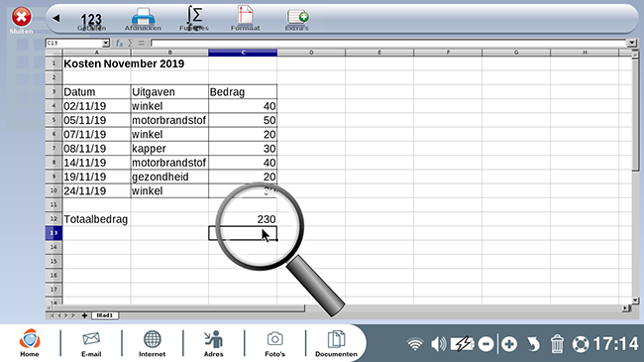This screenshot has height=362, width=644.
Task: Click amount 30 in kapper row
Action: 243,149
